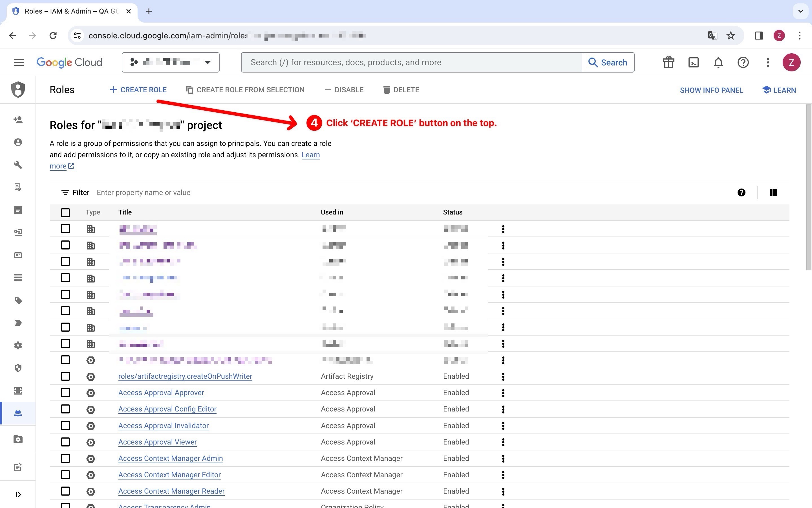Open actions menu for Access Context Manager Admin
This screenshot has height=508, width=812.
tap(503, 458)
